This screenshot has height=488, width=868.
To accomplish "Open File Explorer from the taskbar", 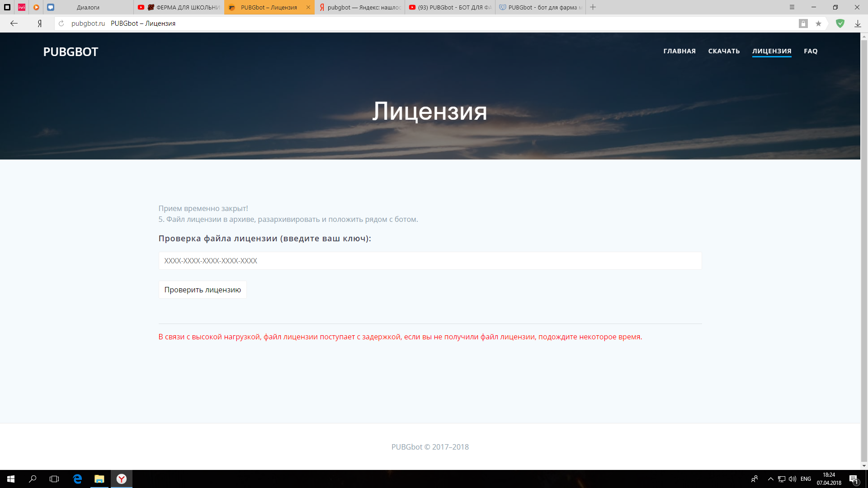I will pyautogui.click(x=99, y=479).
